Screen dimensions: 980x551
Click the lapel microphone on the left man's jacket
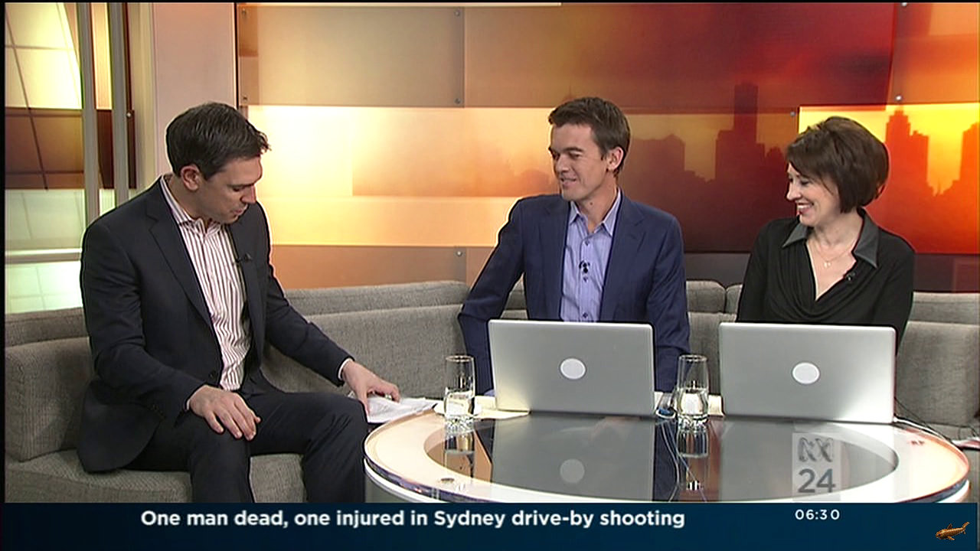pos(240,259)
